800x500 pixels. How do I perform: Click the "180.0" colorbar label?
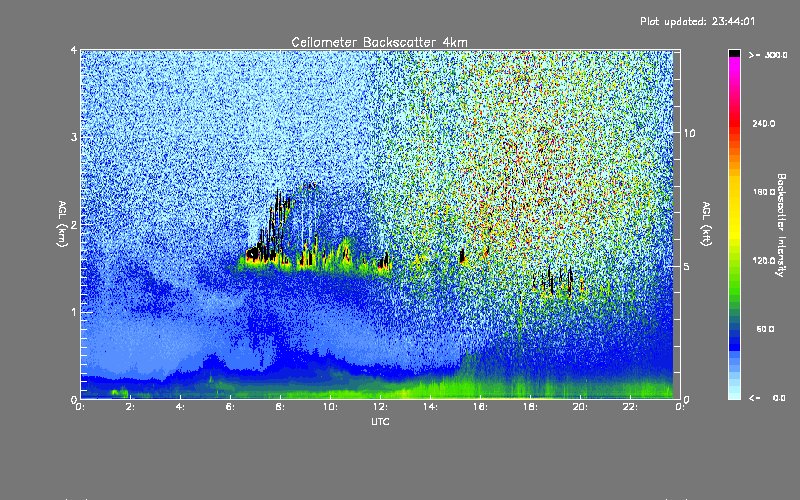point(764,192)
